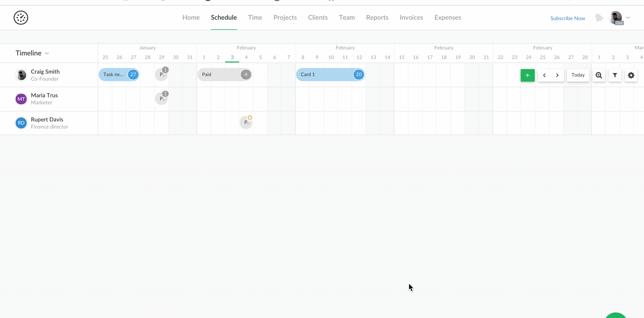The width and height of the screenshot is (644, 318).
Task: Open schedule settings gear icon
Action: (631, 75)
